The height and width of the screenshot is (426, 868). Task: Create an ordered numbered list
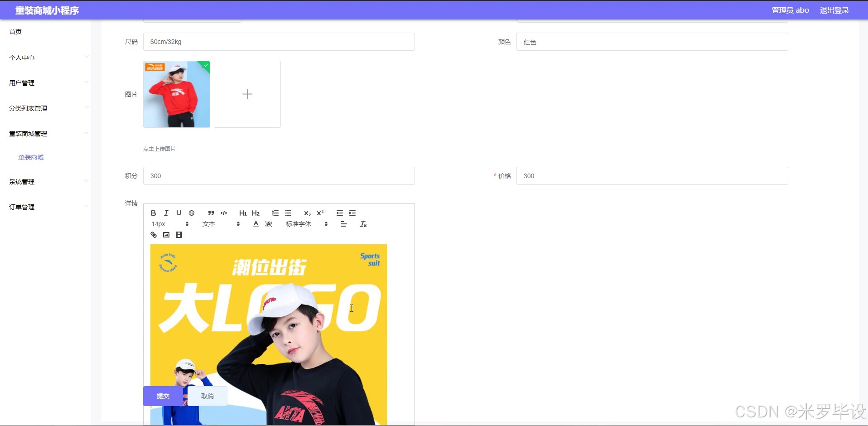pos(275,213)
